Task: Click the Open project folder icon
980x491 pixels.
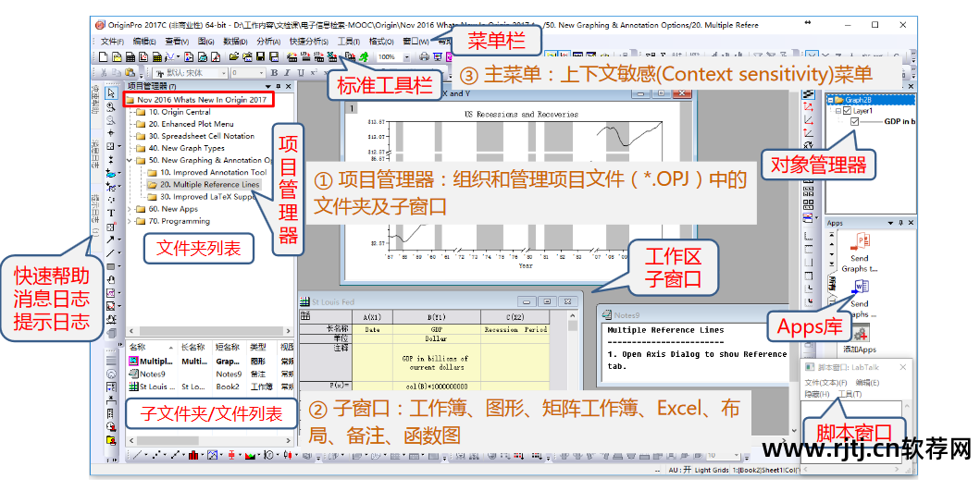Action: tap(234, 56)
